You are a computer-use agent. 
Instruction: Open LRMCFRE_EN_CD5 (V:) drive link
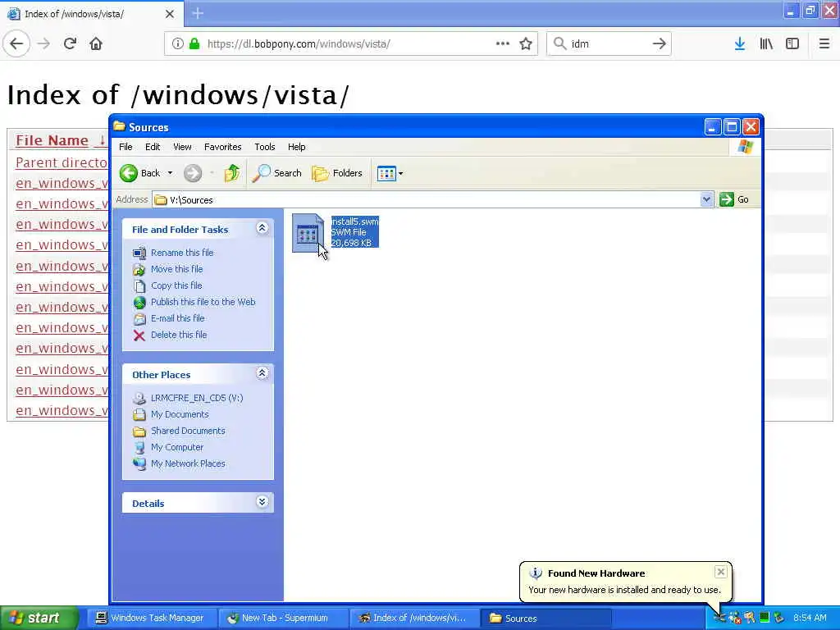click(197, 398)
